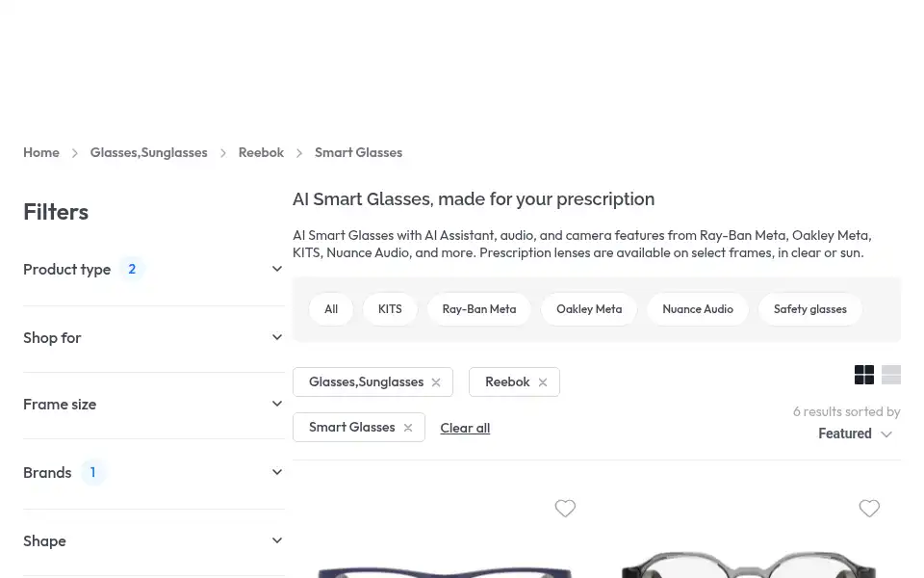924x578 pixels.
Task: Select the All category pill
Action: click(331, 309)
